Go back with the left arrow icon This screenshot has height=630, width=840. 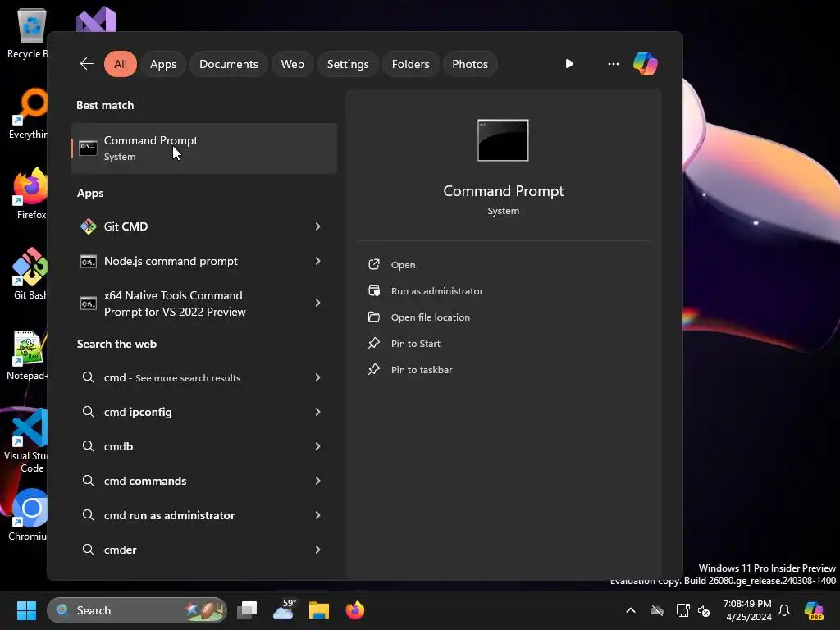[x=86, y=64]
